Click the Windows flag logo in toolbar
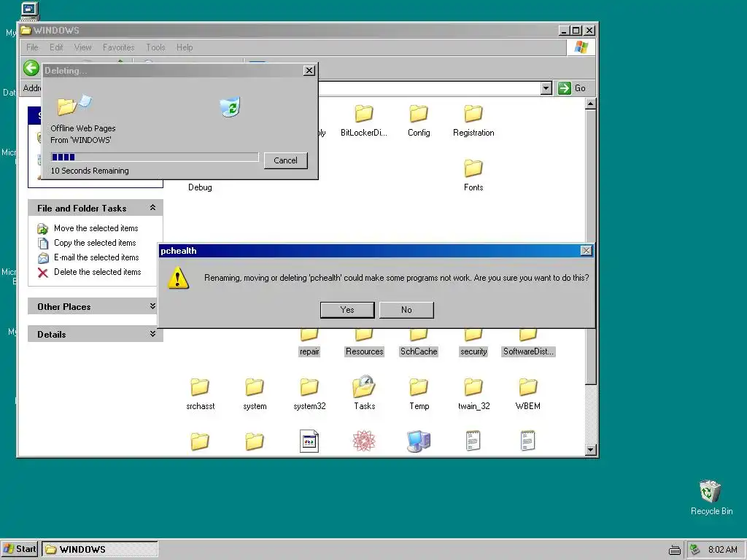Viewport: 747px width, 560px height. point(581,47)
